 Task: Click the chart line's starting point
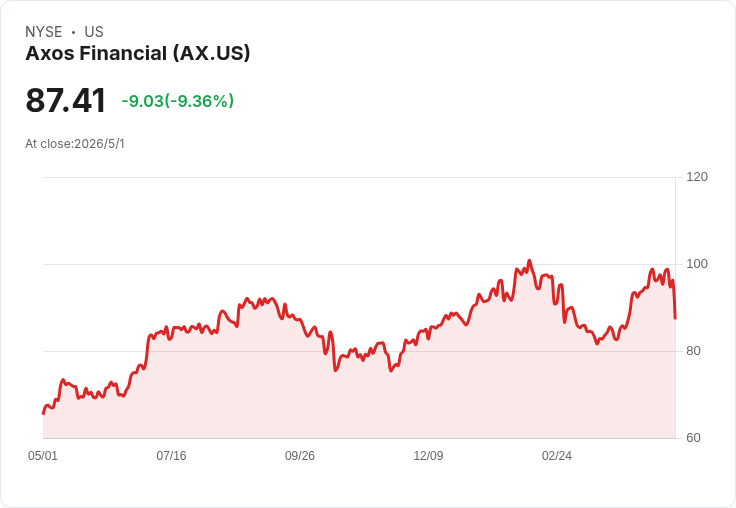point(43,414)
